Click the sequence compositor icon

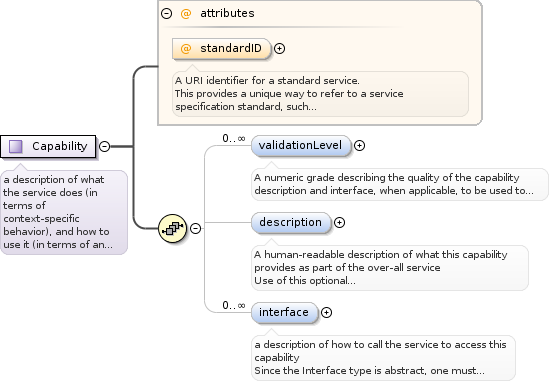point(172,228)
